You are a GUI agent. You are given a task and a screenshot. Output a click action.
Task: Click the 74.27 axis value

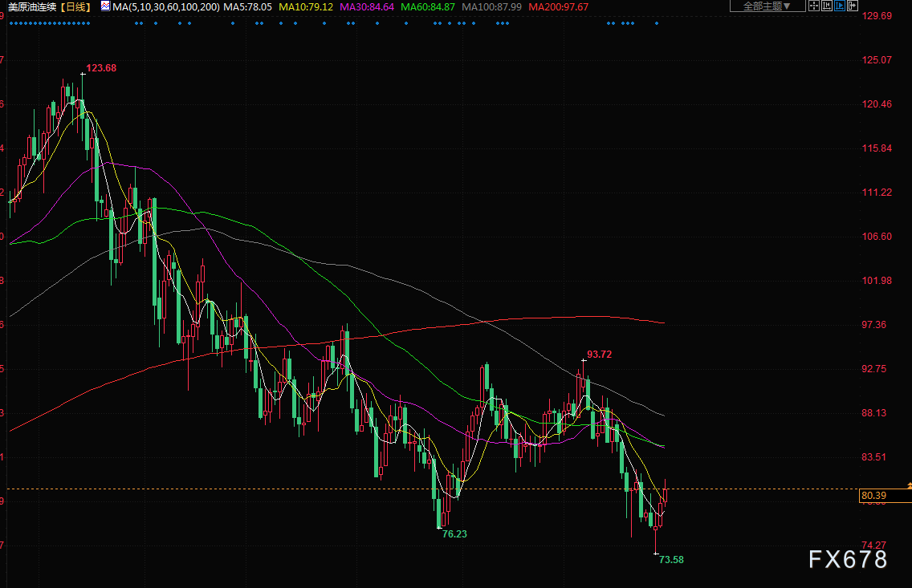pos(874,545)
